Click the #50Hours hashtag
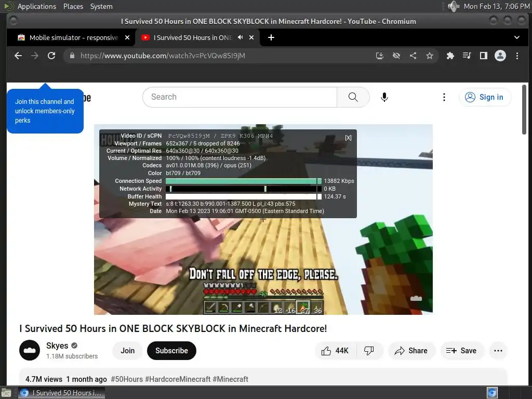Image resolution: width=532 pixels, height=399 pixels. tap(127, 379)
